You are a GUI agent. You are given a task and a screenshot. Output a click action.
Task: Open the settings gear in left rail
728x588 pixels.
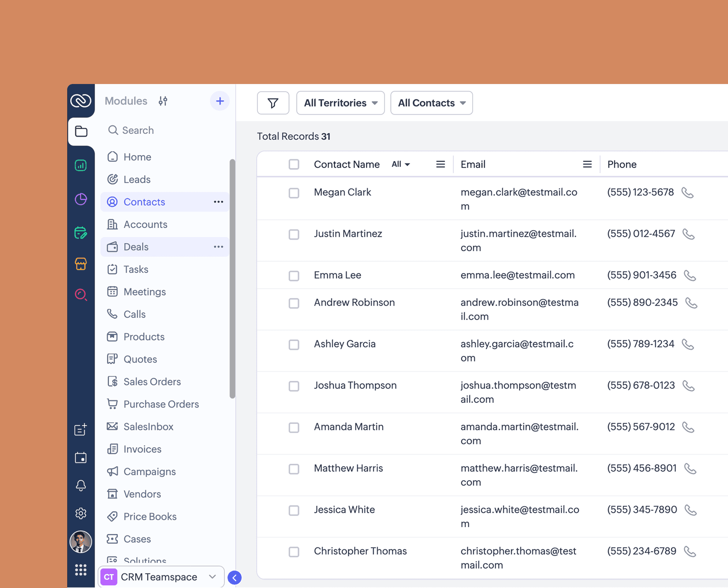(x=81, y=513)
